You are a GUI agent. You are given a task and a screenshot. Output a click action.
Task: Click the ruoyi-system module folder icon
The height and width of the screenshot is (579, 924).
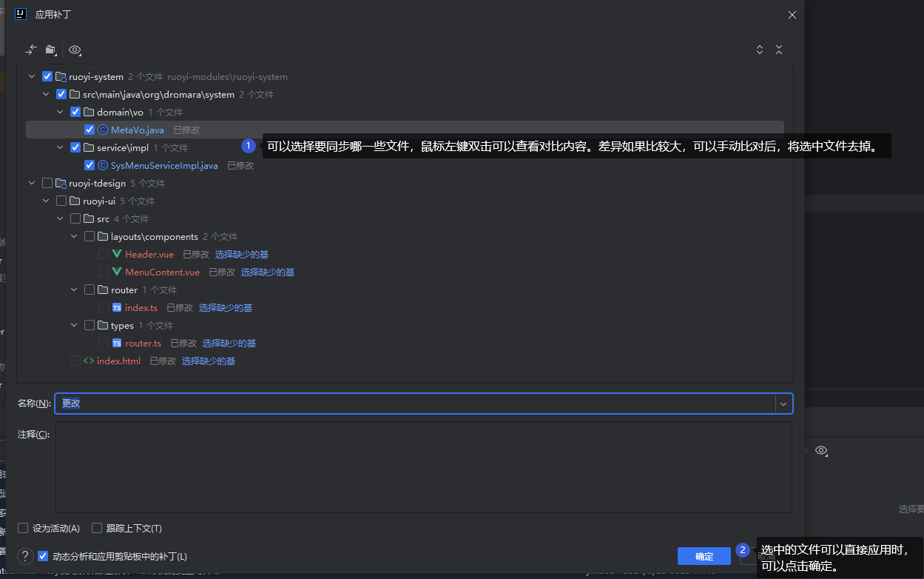pos(61,76)
